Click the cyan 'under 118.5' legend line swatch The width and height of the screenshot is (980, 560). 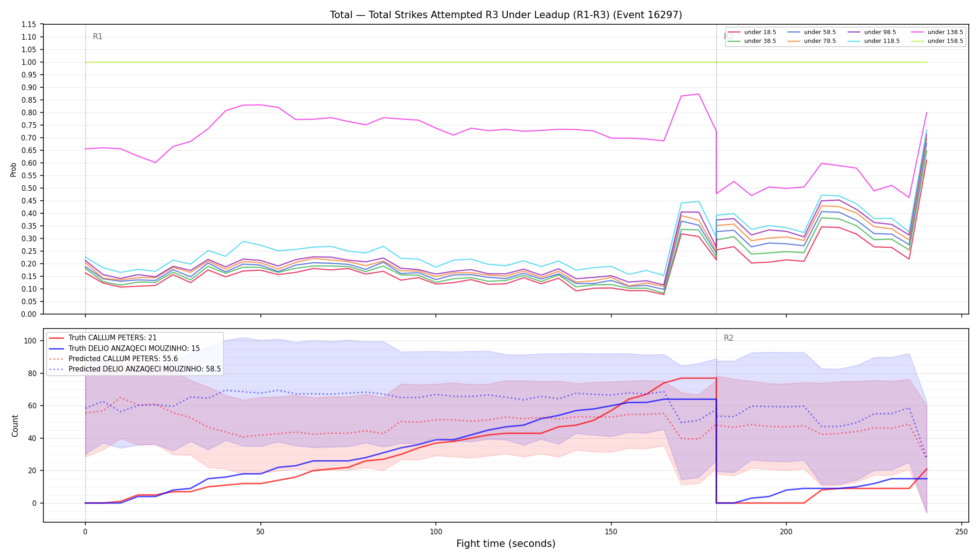point(854,41)
